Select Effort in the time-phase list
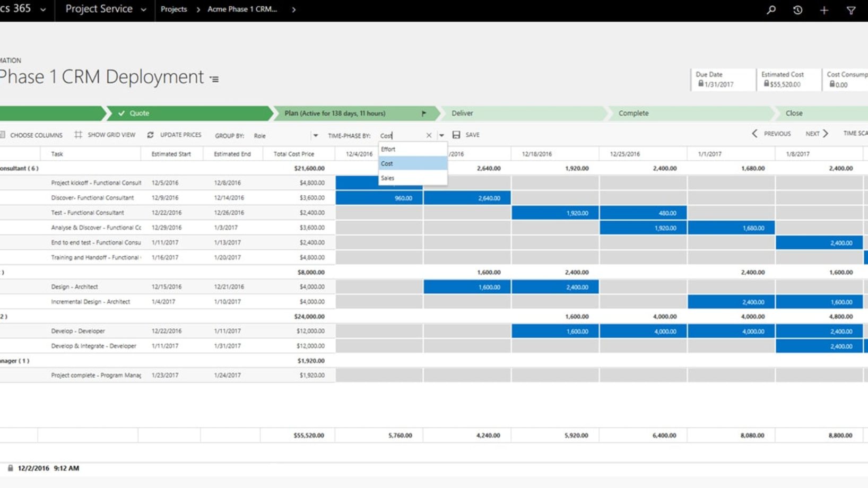Viewport: 868px width, 488px height. tap(413, 149)
